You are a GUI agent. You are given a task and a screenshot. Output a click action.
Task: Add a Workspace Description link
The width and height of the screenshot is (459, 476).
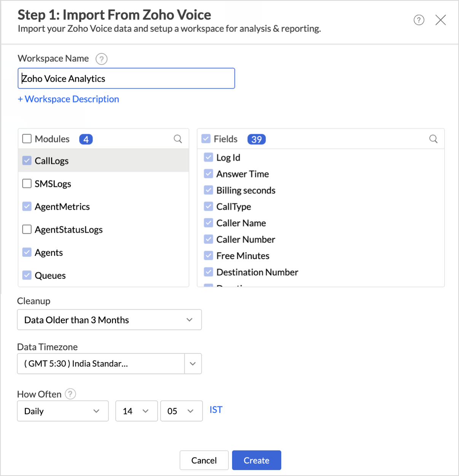(69, 99)
